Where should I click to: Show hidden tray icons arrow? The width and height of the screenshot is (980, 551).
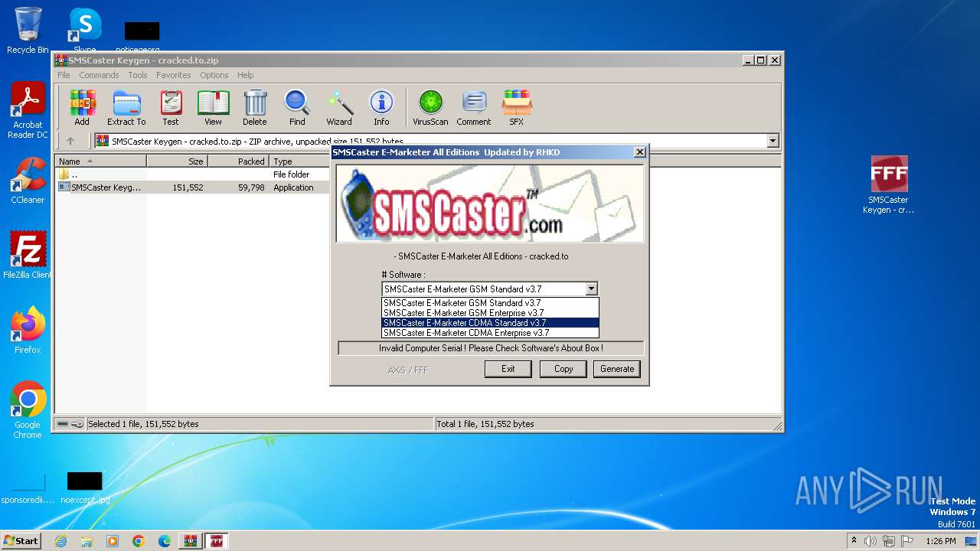pos(854,540)
